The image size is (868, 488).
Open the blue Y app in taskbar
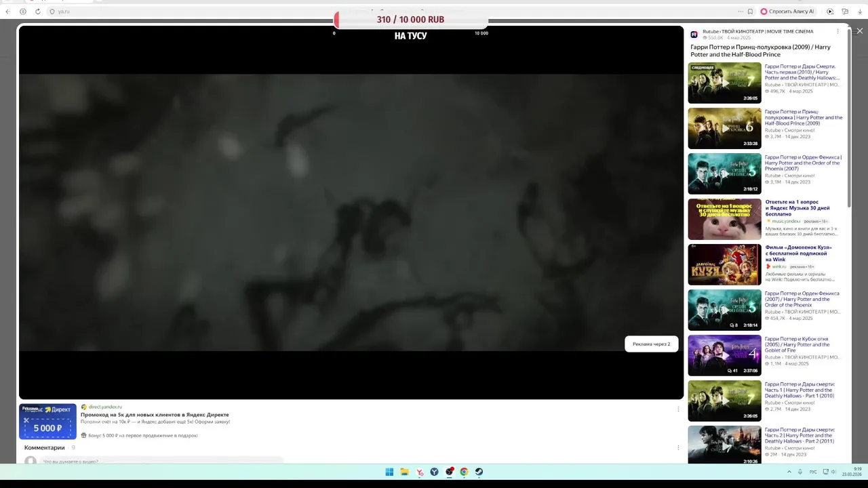pos(435,472)
